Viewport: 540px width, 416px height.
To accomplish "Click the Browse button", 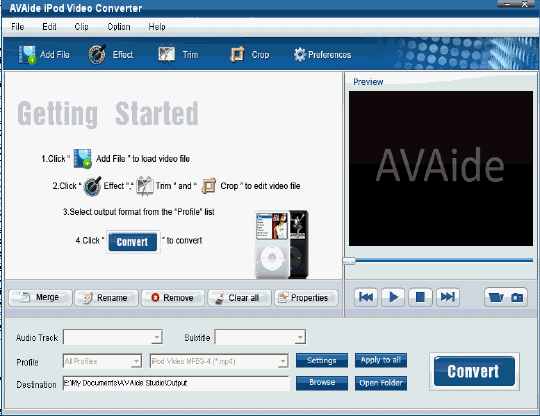I will click(x=322, y=383).
